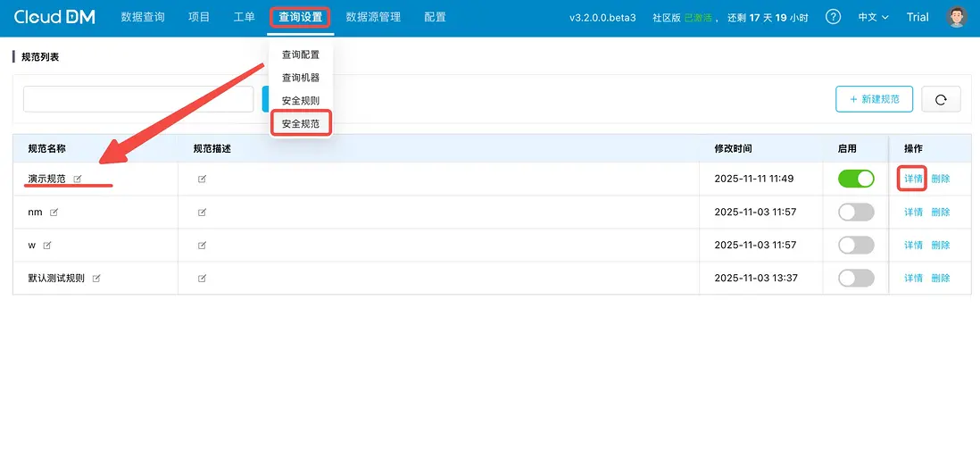Image resolution: width=980 pixels, height=467 pixels.
Task: Click the v3.2.0.0.beta3 version text
Action: pos(602,18)
